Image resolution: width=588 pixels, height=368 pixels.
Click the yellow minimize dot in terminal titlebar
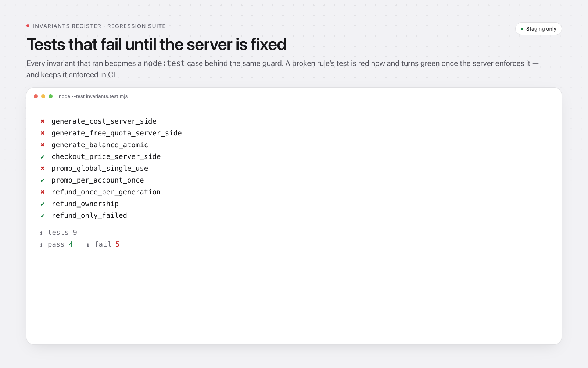(43, 96)
